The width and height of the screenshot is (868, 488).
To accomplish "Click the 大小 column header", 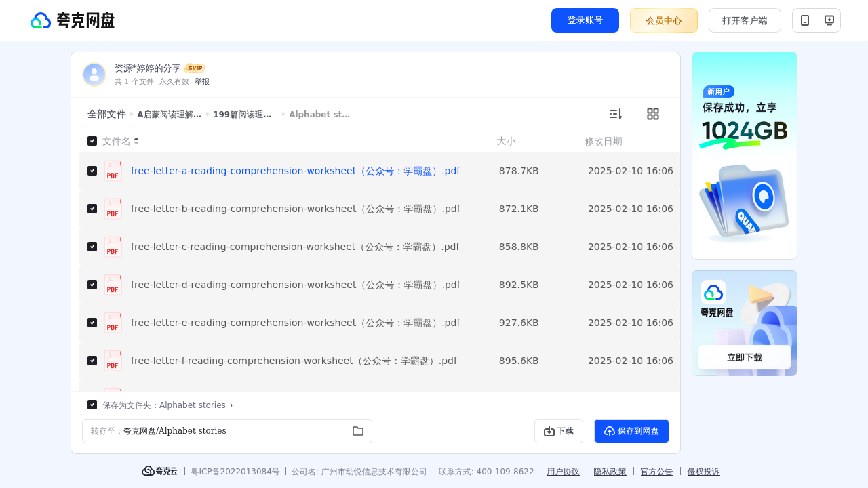I will coord(506,141).
